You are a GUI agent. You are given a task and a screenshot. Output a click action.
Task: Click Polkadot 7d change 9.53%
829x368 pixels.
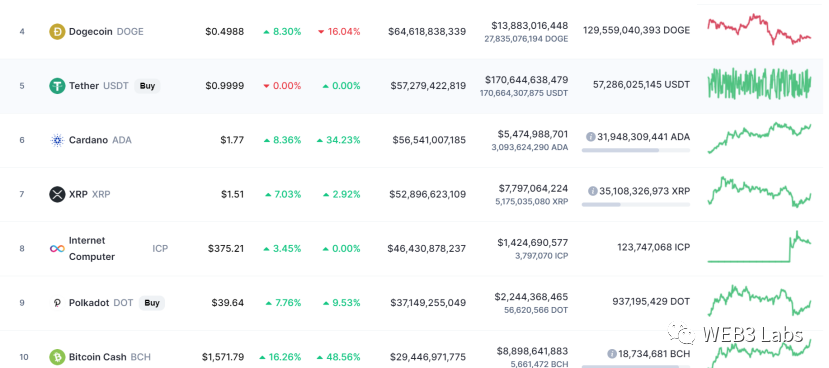click(x=342, y=303)
